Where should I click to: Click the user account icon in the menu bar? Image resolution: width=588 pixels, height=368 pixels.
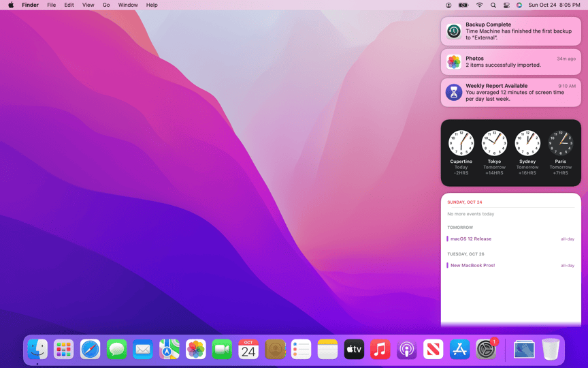coord(448,5)
